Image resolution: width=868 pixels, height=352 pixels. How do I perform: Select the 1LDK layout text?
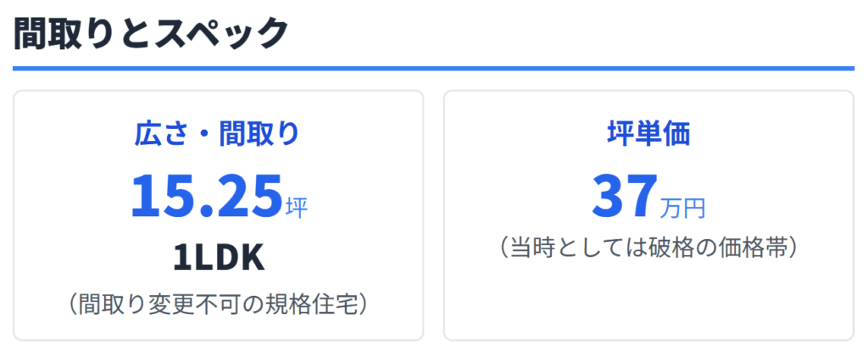(218, 257)
